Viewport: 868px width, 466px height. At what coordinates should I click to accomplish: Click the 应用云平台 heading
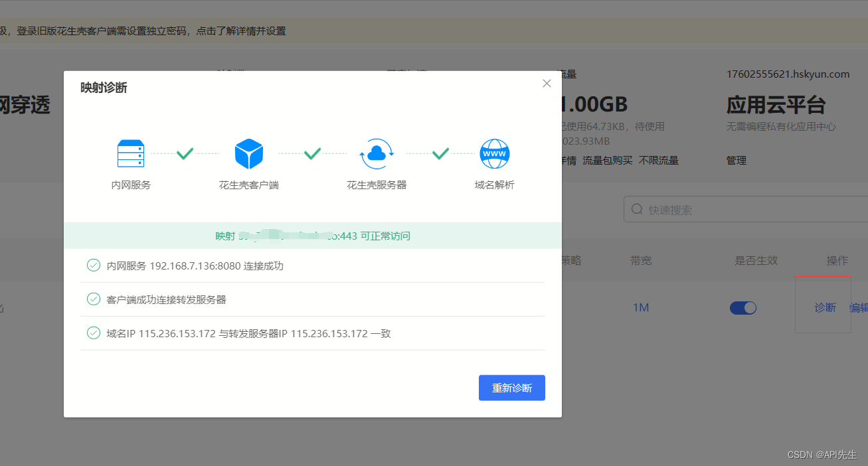[x=776, y=105]
